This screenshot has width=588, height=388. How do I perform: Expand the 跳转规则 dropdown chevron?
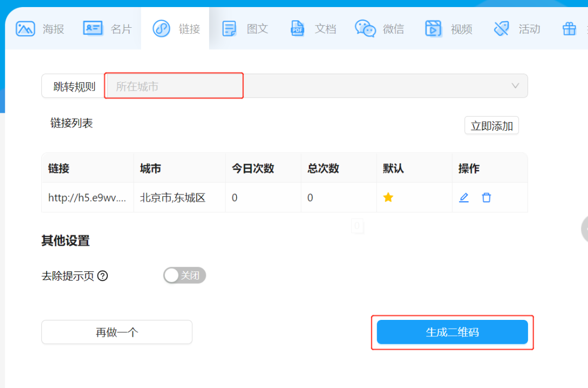pyautogui.click(x=515, y=86)
